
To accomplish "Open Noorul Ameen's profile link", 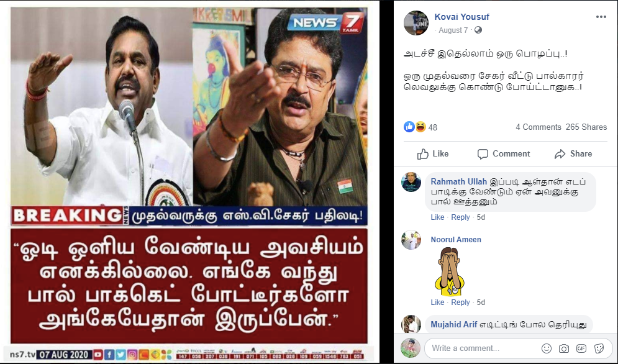I will click(456, 239).
